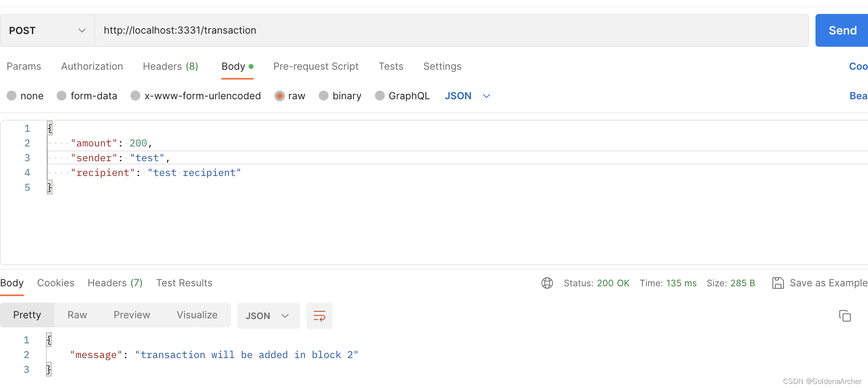Click the "amount" key in request body
The width and height of the screenshot is (868, 388).
(x=94, y=143)
